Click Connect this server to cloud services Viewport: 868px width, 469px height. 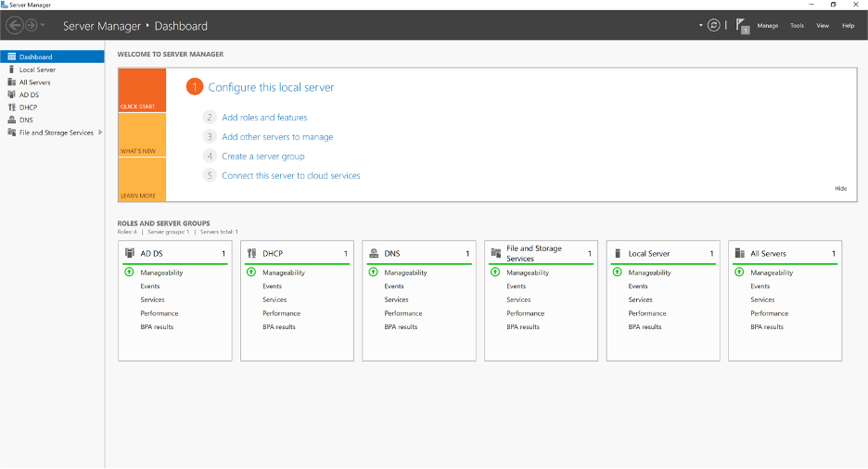(x=290, y=175)
